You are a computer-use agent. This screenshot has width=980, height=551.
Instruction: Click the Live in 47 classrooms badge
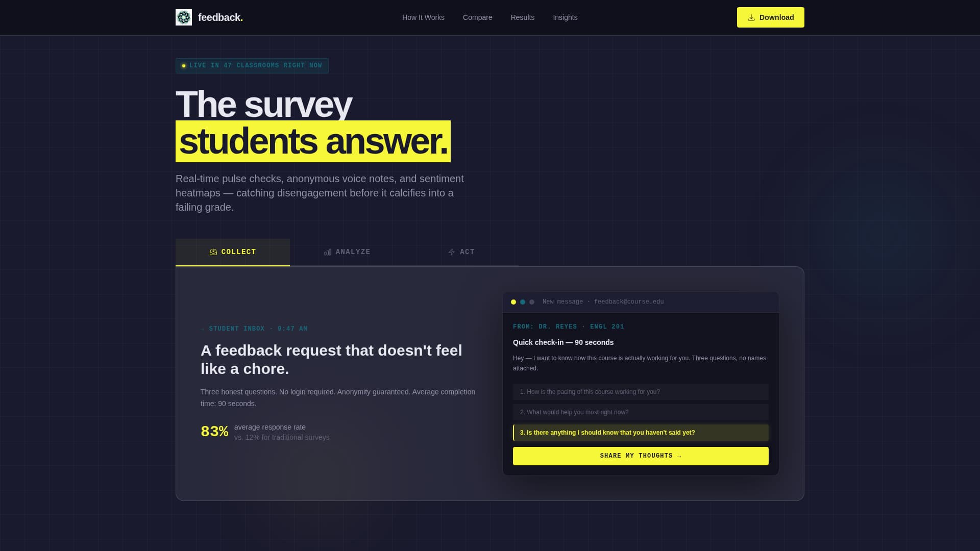[x=252, y=66]
